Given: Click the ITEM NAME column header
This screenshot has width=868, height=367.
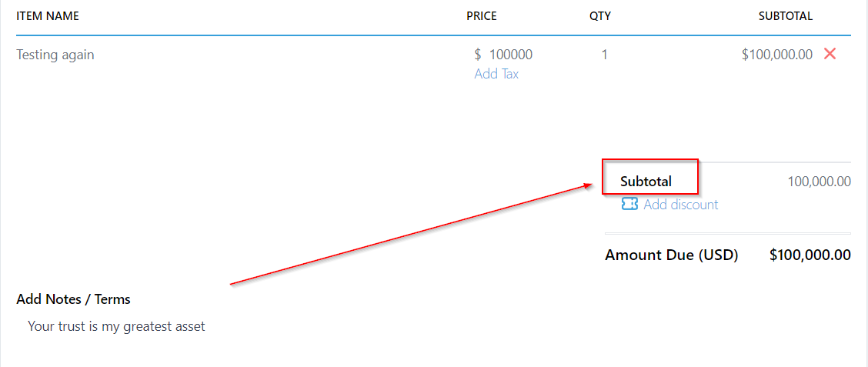Looking at the screenshot, I should tap(48, 15).
